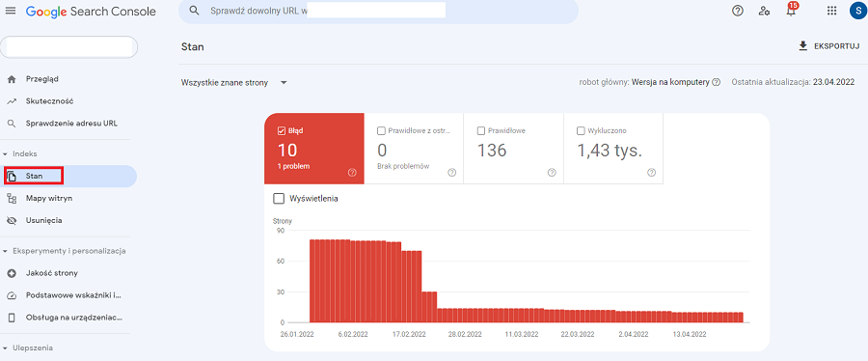Click the 26.01.2022 axis date label

297,334
